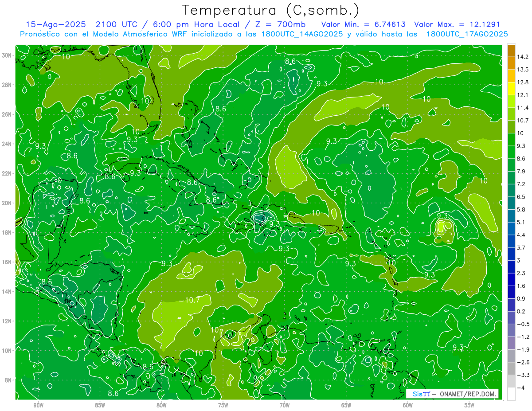Click colorbar swatch between 9.3 and 8.6
Viewport: 532px width, 411px height.
click(x=511, y=153)
